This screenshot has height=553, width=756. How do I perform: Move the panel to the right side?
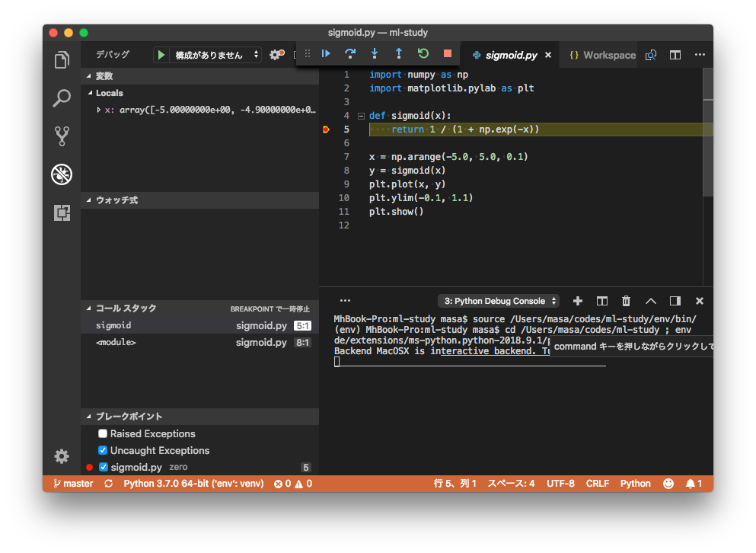click(x=675, y=301)
